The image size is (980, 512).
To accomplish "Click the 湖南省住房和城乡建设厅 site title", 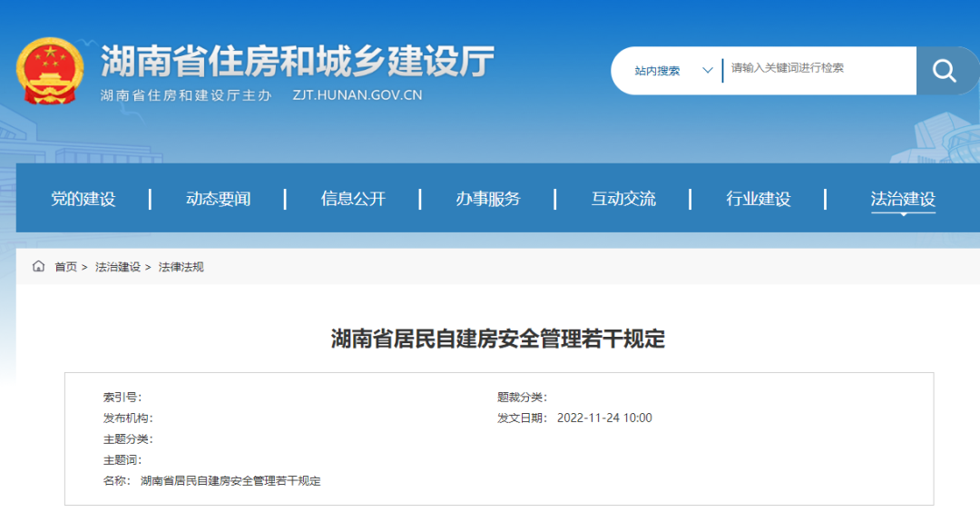I will pos(298,61).
